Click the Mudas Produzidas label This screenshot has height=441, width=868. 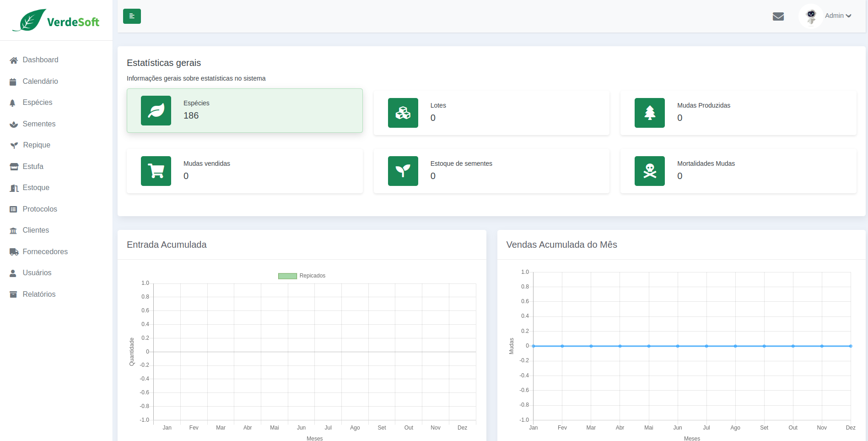point(704,105)
